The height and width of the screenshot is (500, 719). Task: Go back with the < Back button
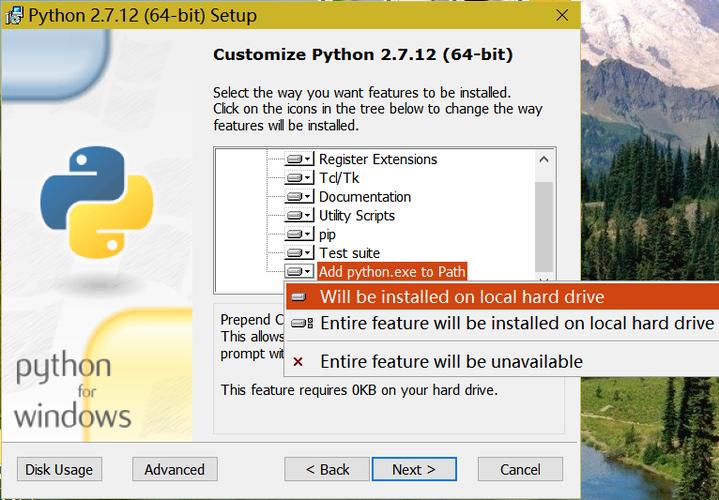(327, 469)
